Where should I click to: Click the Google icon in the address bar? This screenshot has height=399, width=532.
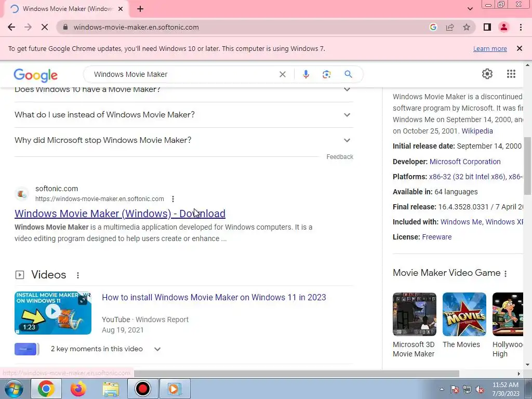433,27
